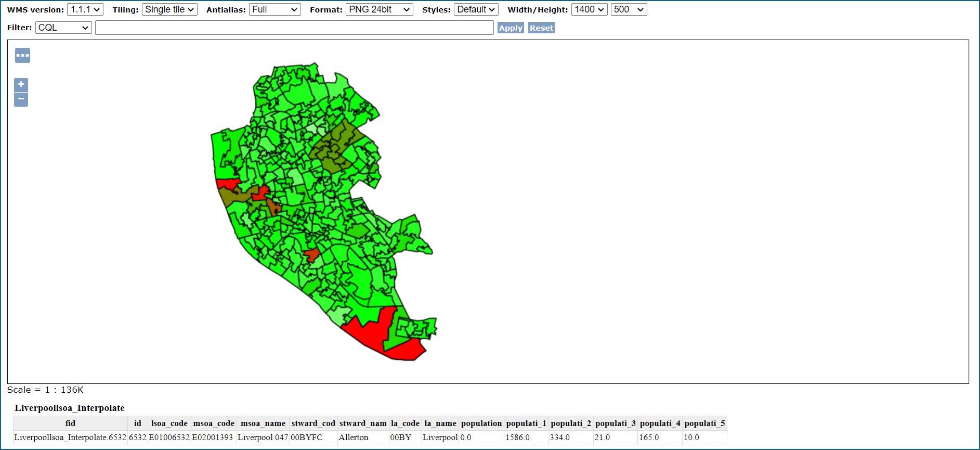Click the cell 334.0
The width and height of the screenshot is (980, 450).
(571, 438)
